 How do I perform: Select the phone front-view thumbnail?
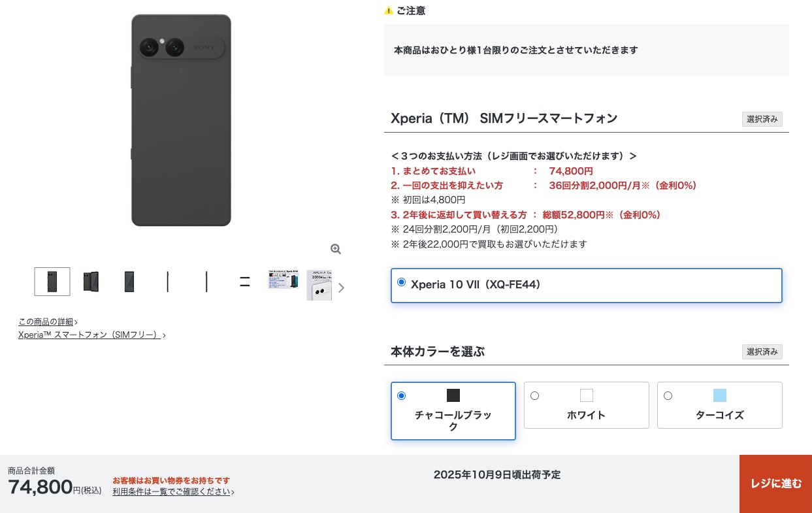coord(129,282)
